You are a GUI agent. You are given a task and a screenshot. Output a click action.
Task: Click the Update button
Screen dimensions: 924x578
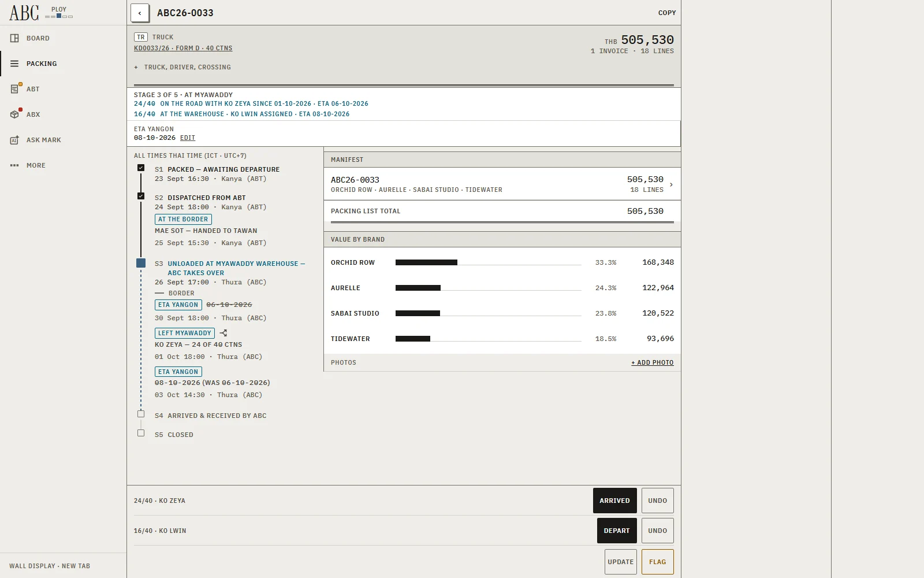tap(620, 562)
